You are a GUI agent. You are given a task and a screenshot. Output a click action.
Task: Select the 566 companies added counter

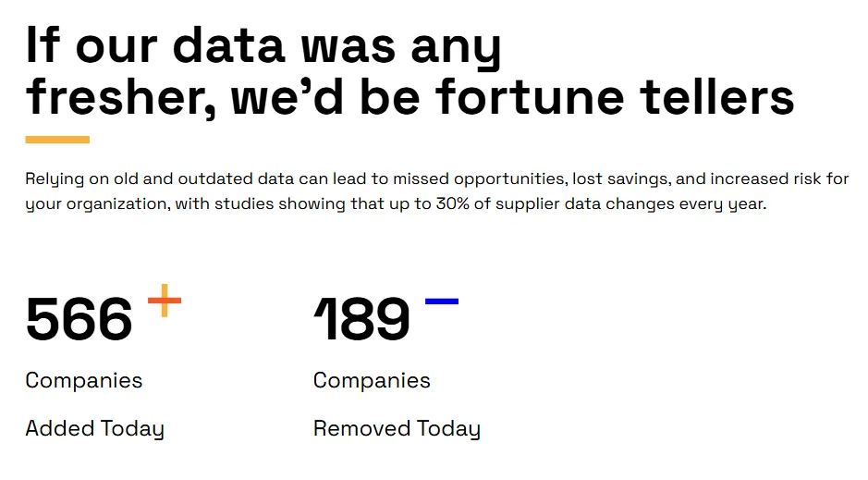[x=79, y=319]
